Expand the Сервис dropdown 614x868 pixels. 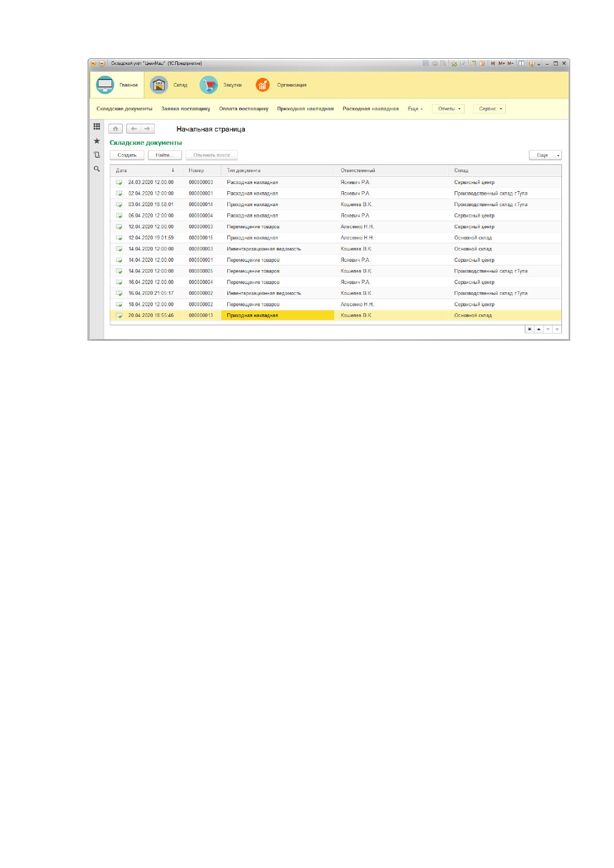tap(489, 109)
